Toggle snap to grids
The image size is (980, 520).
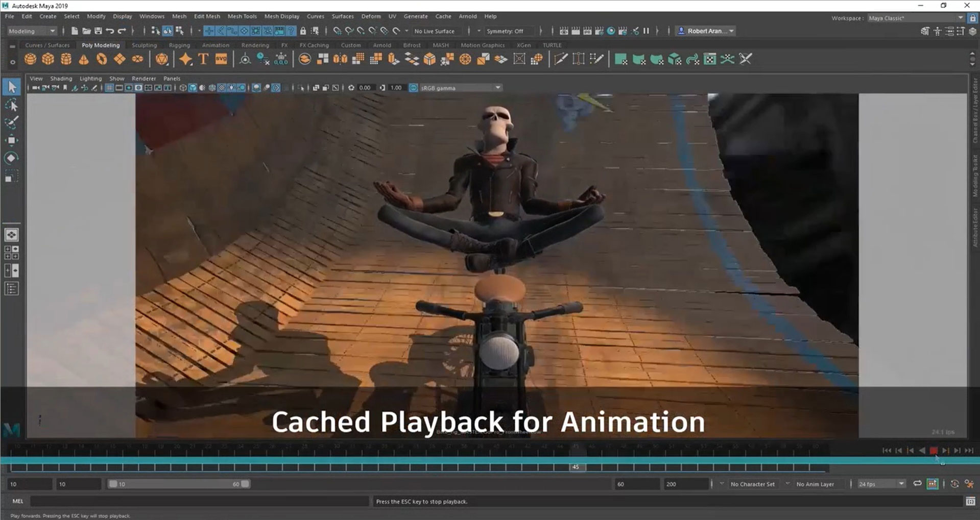pos(337,31)
